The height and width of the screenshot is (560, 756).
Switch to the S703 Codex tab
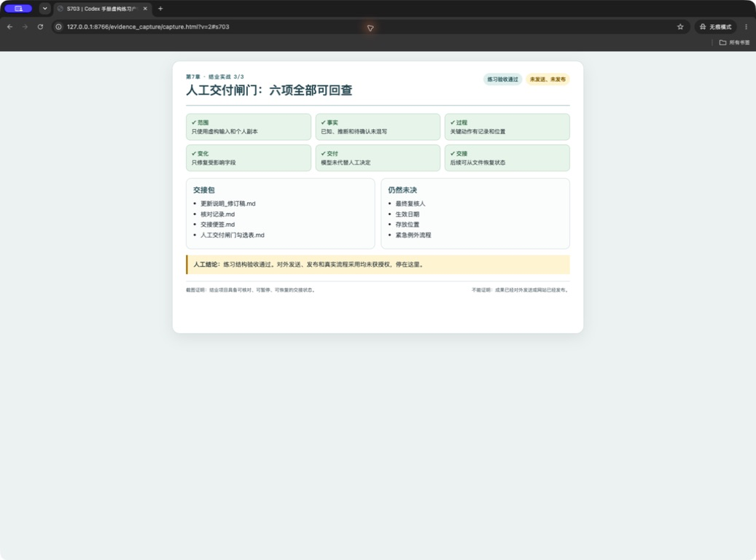pos(103,9)
